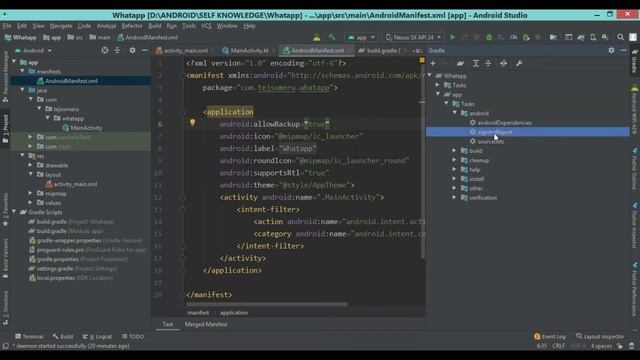Image resolution: width=640 pixels, height=360 pixels.
Task: Open the Refactor menu
Action: (132, 26)
